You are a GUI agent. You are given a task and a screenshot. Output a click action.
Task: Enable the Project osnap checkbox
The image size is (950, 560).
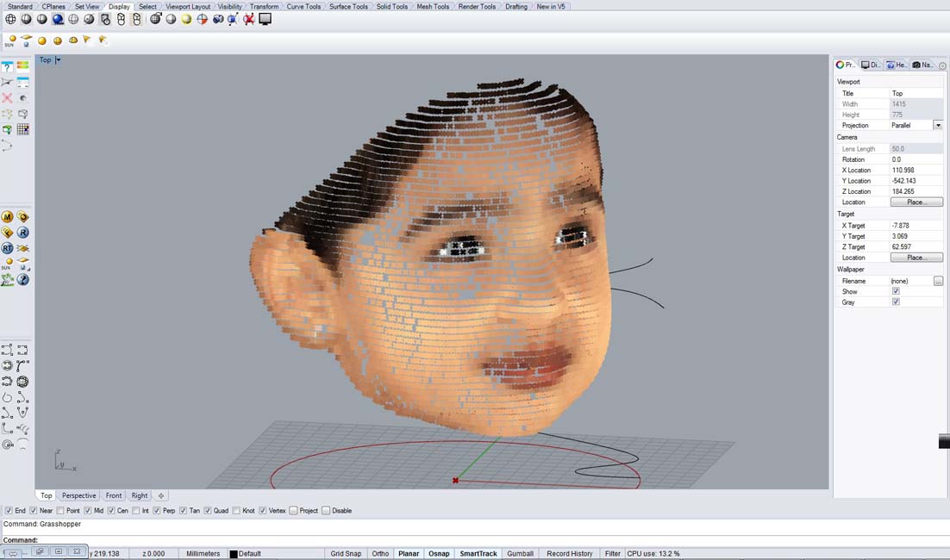(293, 511)
